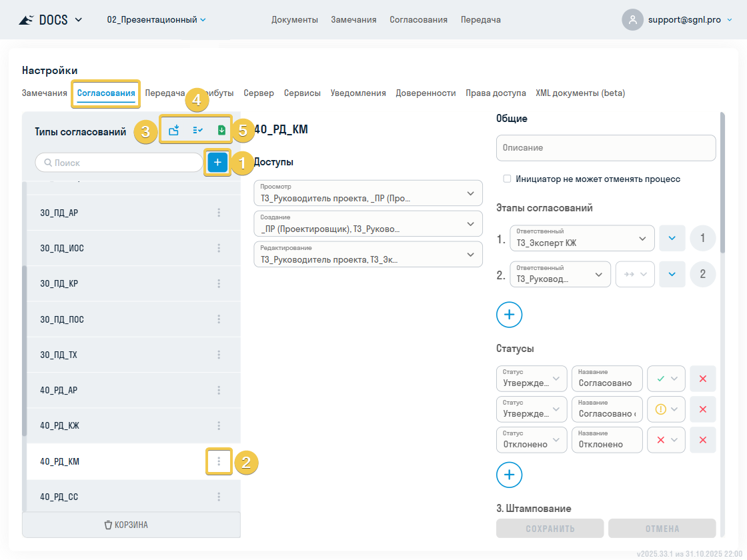Open the support@sgnl.pro account menu
This screenshot has width=747, height=560.
[678, 20]
